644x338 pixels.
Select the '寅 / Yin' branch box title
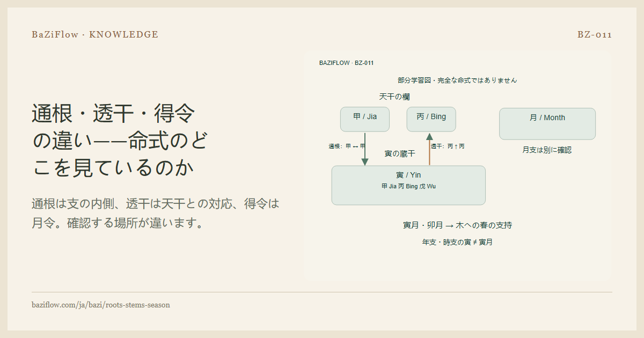click(408, 175)
